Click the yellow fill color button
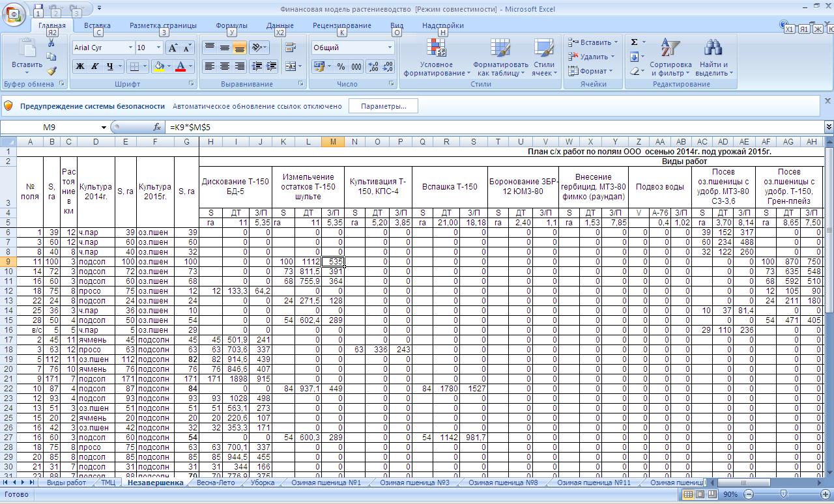Viewport: 834px width, 504px height. point(158,66)
